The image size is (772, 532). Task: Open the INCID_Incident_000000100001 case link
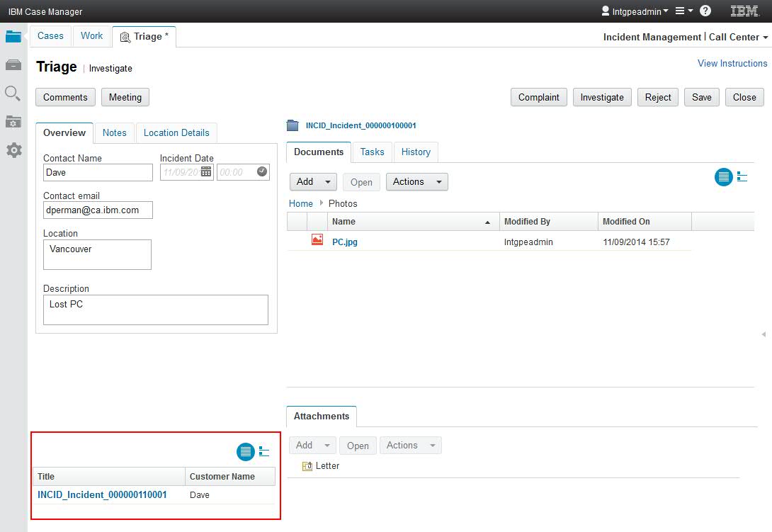[x=361, y=125]
